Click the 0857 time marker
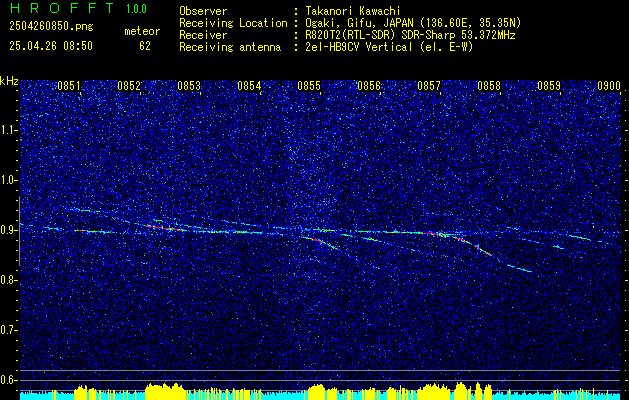Screen dimensions: 629x400 429,86
